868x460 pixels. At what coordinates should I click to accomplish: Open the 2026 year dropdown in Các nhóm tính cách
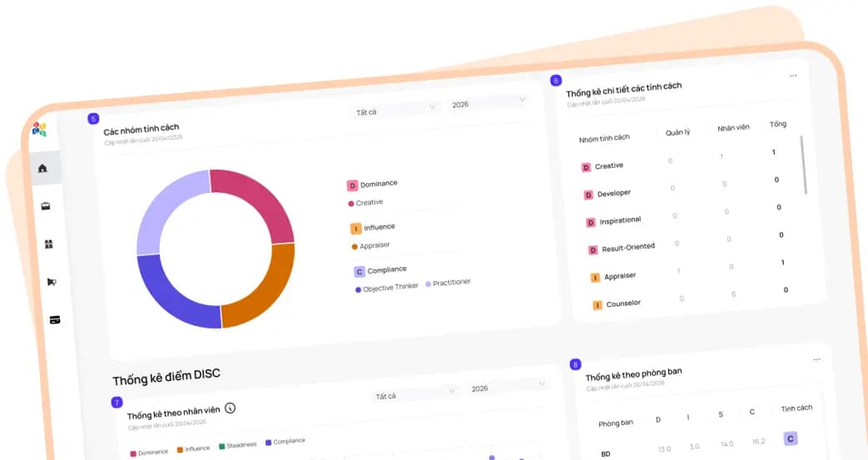tap(489, 101)
